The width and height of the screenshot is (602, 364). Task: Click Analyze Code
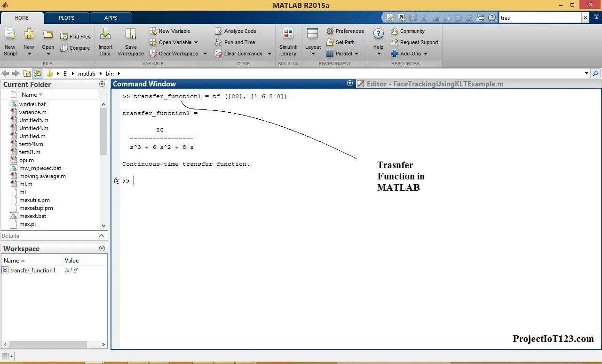pos(236,31)
